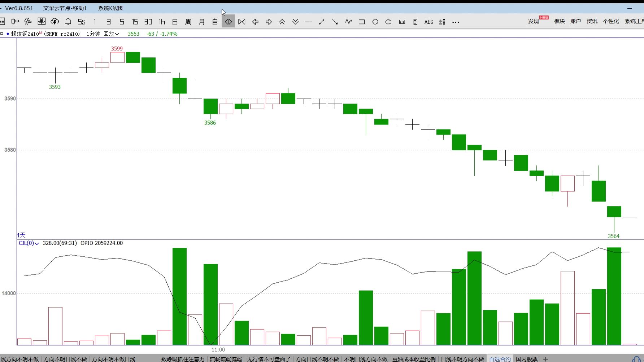
Task: Click the double chevron up icon
Action: 282,22
